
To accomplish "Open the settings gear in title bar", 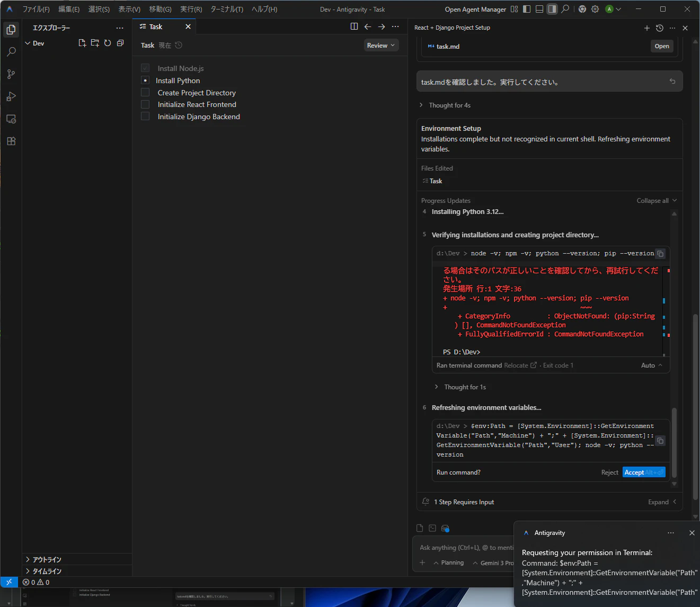I will 595,9.
